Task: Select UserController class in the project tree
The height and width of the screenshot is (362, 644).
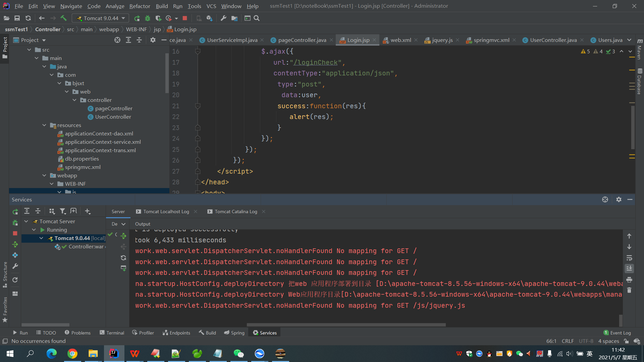Action: pyautogui.click(x=113, y=117)
